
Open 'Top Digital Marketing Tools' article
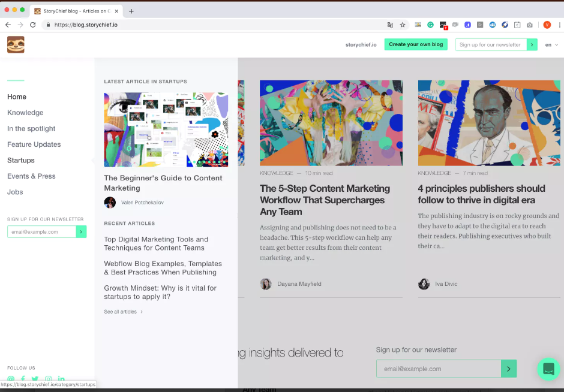pyautogui.click(x=156, y=243)
